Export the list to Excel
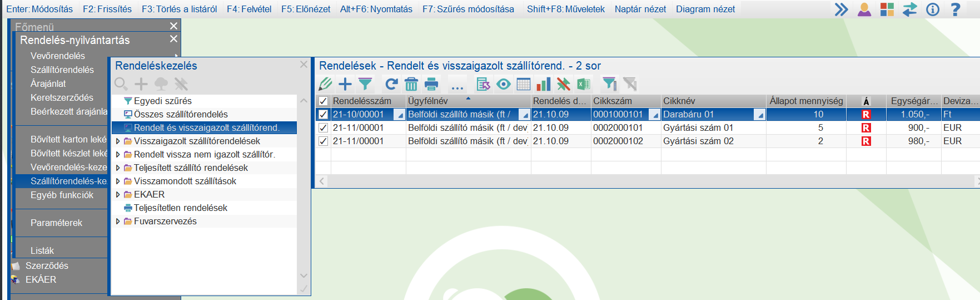The image size is (980, 300). (x=583, y=84)
